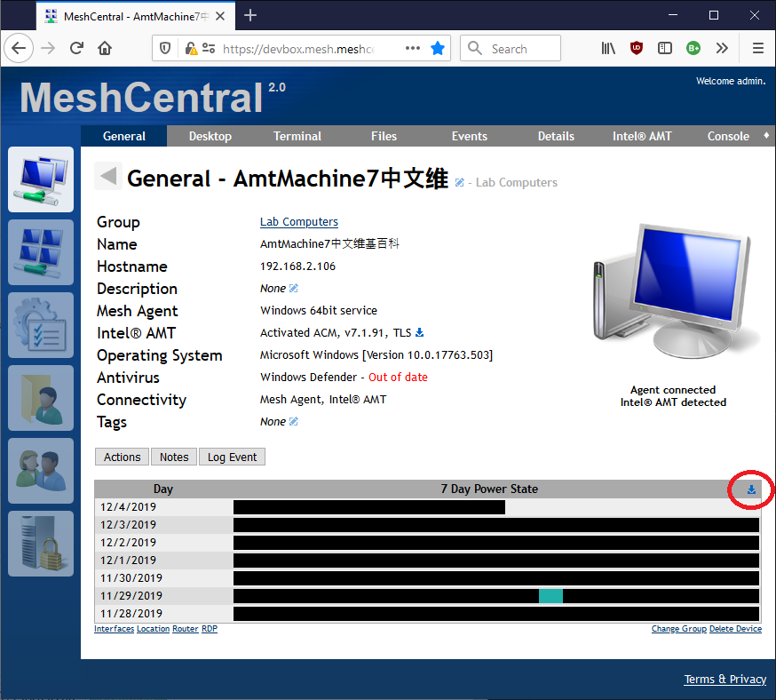Click edit icon next to device name title

pos(459,183)
